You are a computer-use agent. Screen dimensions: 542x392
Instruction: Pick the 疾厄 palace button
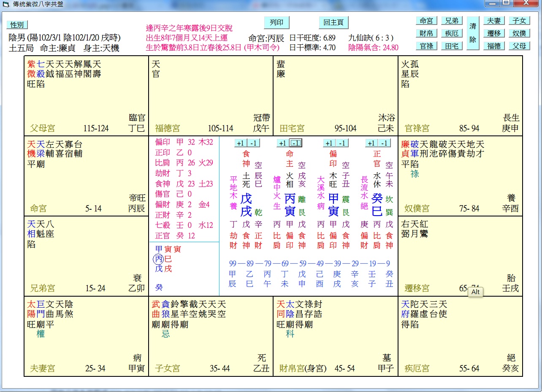[x=452, y=33]
